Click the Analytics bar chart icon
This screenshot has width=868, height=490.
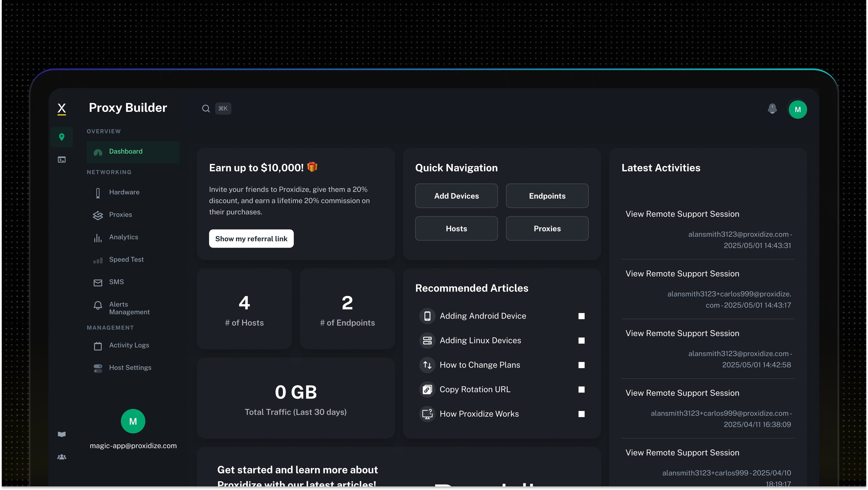pos(98,238)
